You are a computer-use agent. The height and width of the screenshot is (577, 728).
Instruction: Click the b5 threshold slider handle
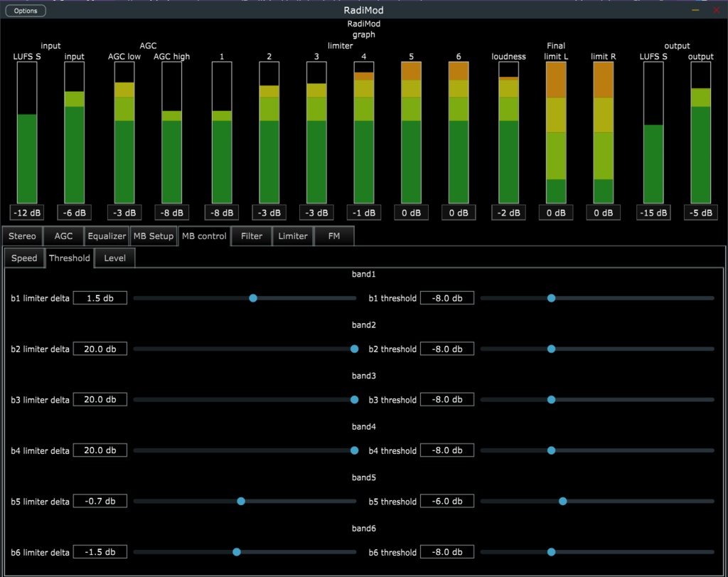click(x=563, y=502)
